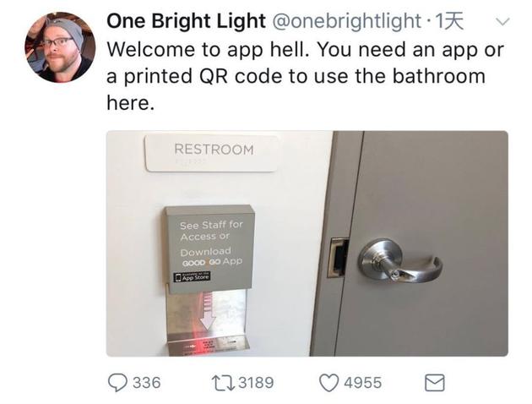Image resolution: width=532 pixels, height=404 pixels.
Task: Tap the door latch plate in photo
Action: coord(338,257)
